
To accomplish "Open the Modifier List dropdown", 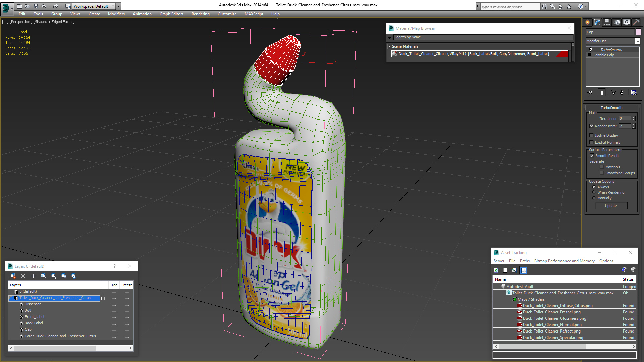I will pyautogui.click(x=637, y=41).
